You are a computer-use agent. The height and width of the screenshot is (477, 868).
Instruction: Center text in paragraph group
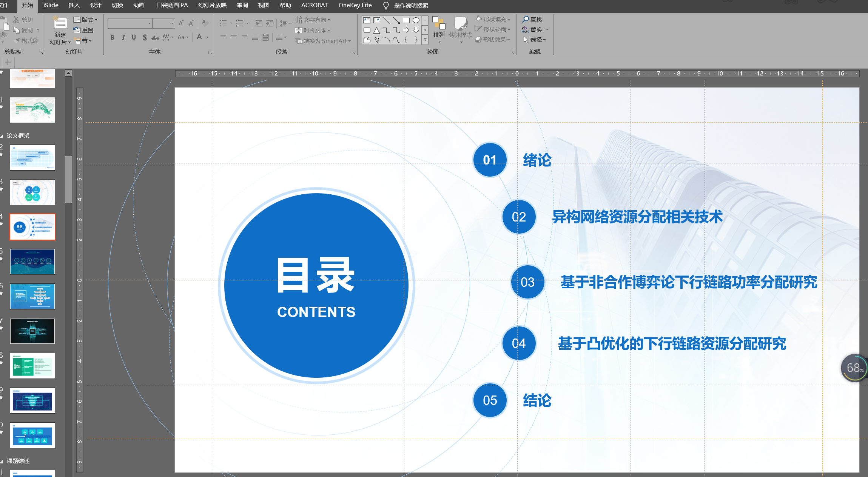pos(234,37)
